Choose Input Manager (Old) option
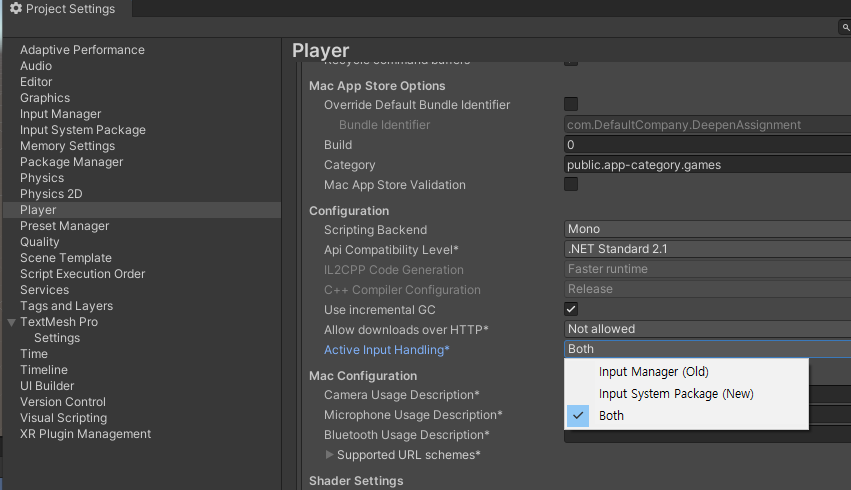The width and height of the screenshot is (851, 490). [654, 372]
